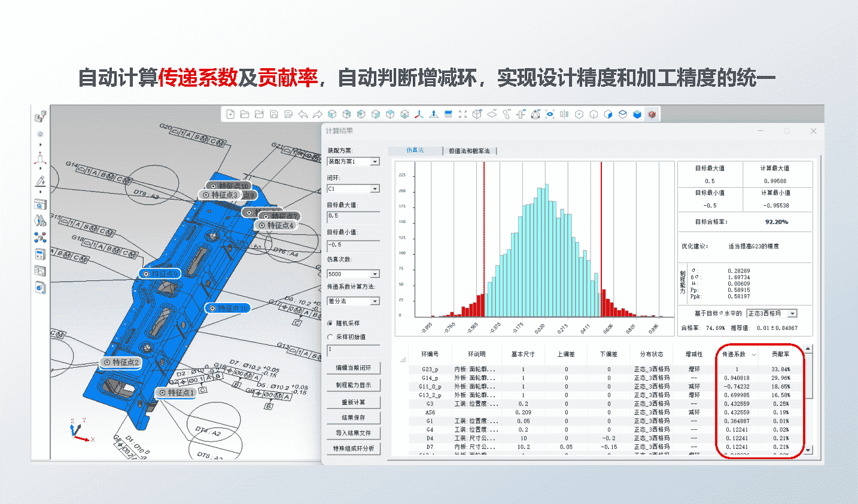Click the 特征点1 label in 3D view

(177, 393)
